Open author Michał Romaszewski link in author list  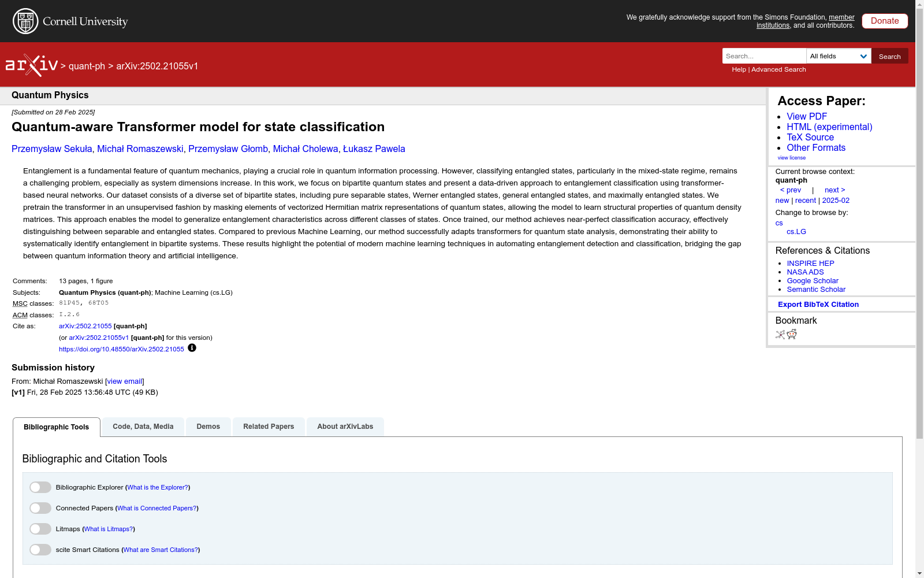140,149
